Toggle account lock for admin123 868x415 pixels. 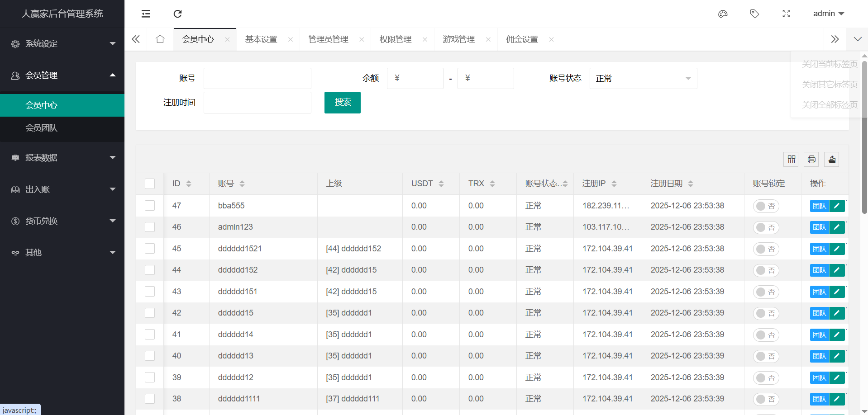pyautogui.click(x=766, y=227)
